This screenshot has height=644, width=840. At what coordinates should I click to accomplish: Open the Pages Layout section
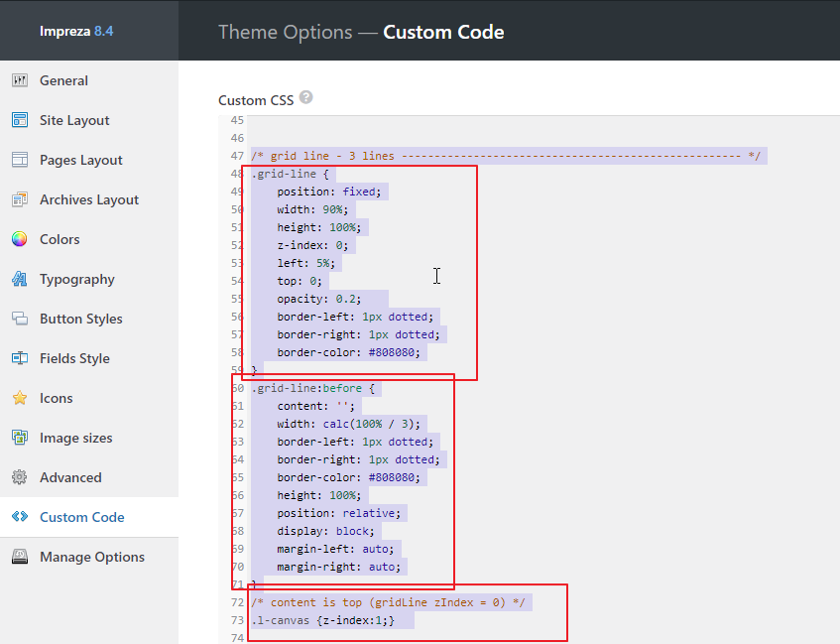click(x=89, y=160)
